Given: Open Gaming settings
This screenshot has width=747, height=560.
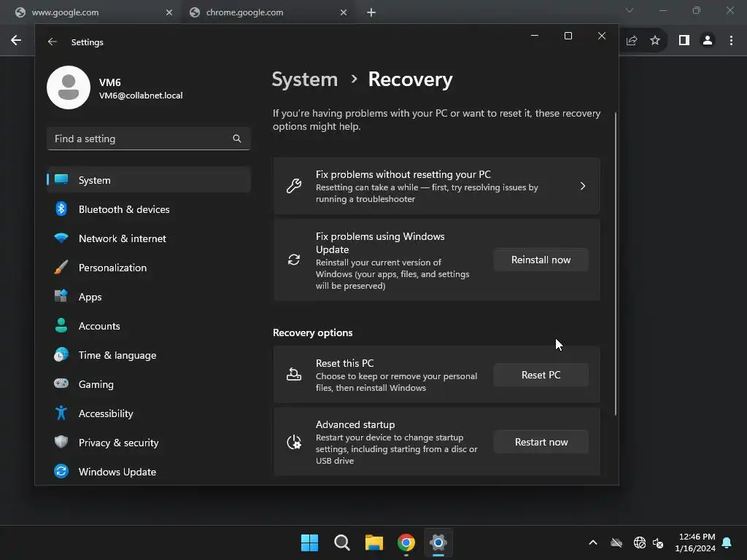Looking at the screenshot, I should pos(149,384).
